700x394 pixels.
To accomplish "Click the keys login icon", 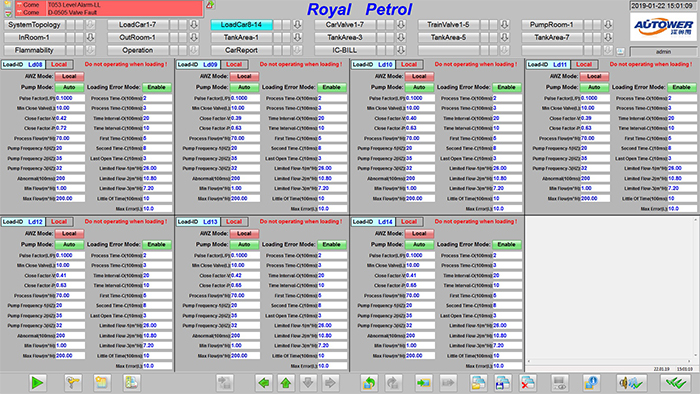I will pyautogui.click(x=72, y=382).
